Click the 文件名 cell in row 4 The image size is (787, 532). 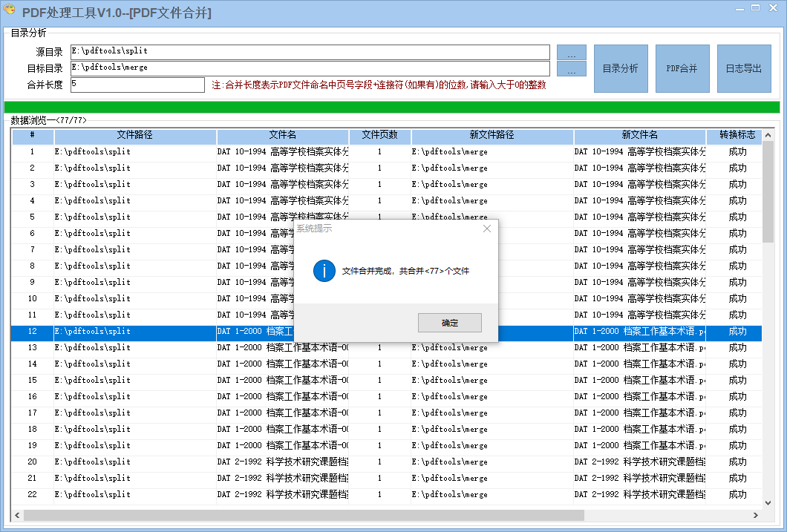(x=283, y=200)
